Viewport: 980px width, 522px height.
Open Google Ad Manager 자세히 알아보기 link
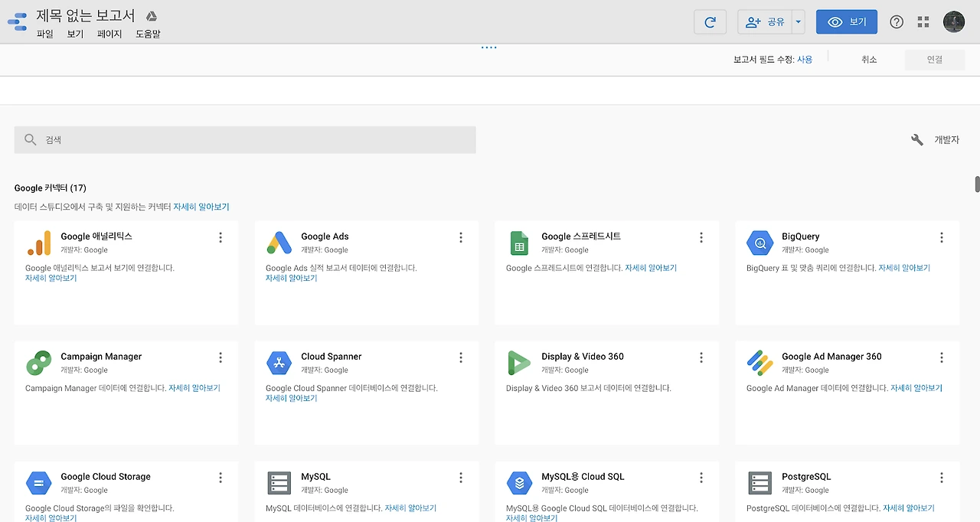click(916, 389)
